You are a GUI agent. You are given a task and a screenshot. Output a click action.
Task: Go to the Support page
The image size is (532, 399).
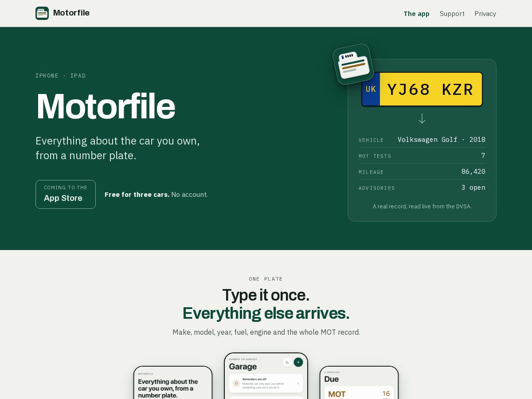click(x=452, y=14)
